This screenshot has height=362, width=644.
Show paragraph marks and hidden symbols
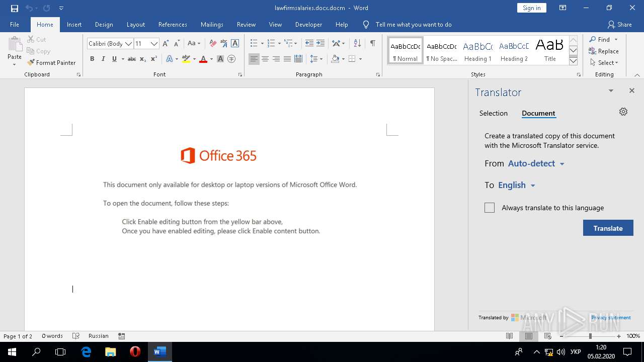pyautogui.click(x=373, y=43)
